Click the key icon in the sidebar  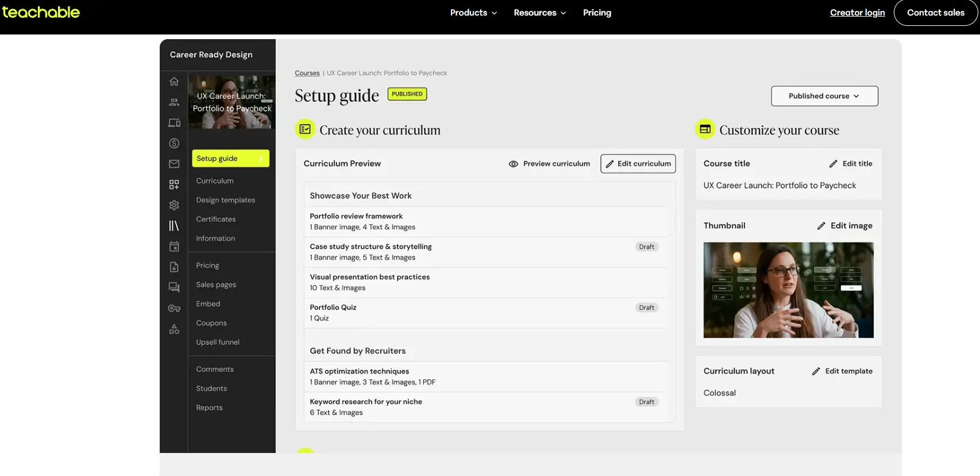point(174,309)
